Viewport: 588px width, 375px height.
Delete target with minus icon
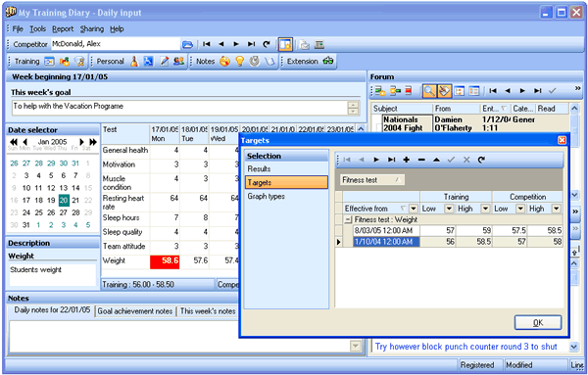(421, 160)
